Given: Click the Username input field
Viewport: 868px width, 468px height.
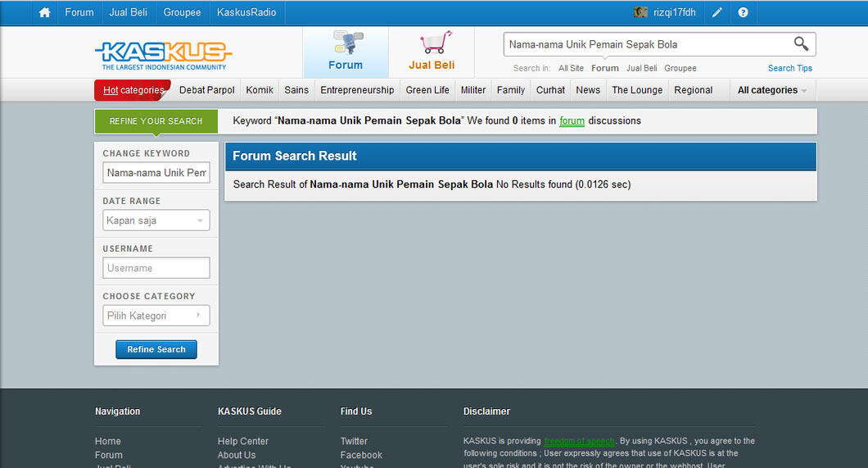Looking at the screenshot, I should (156, 268).
